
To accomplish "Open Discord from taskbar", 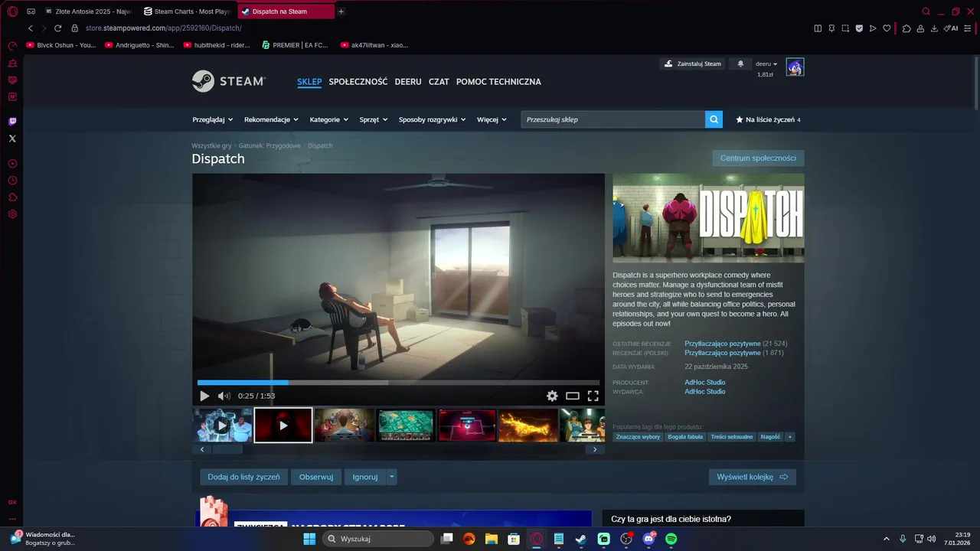I will pos(649,539).
